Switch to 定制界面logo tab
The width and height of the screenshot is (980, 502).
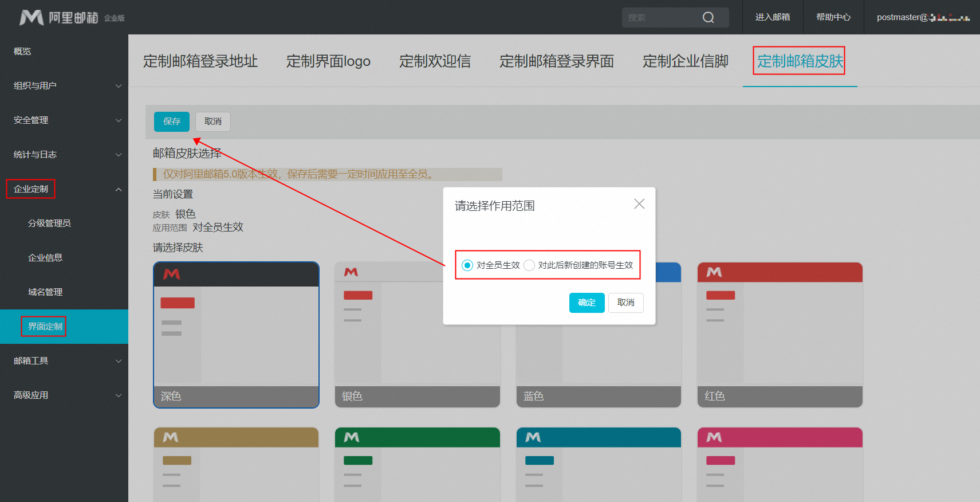click(328, 61)
